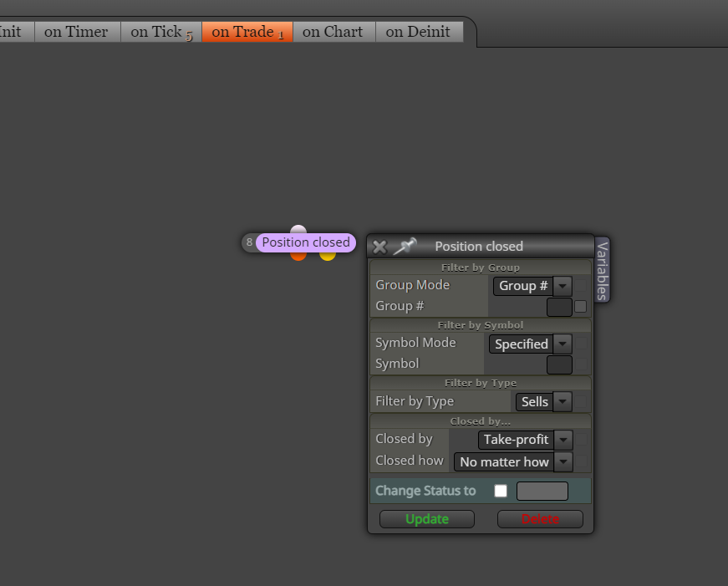The width and height of the screenshot is (728, 586).
Task: Toggle the checkbox beside Group # field
Action: 580,307
